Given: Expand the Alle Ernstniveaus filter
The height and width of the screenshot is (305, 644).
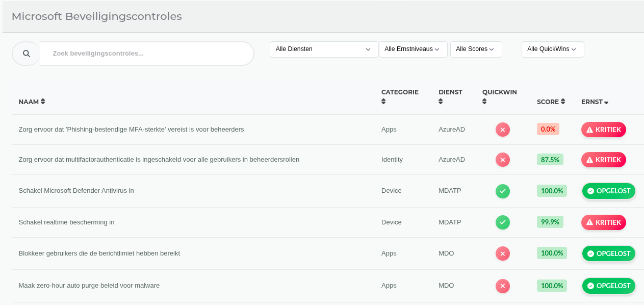Looking at the screenshot, I should [413, 49].
